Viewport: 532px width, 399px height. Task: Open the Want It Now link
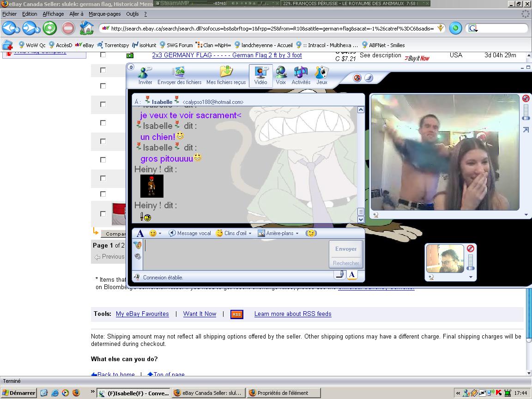(199, 314)
